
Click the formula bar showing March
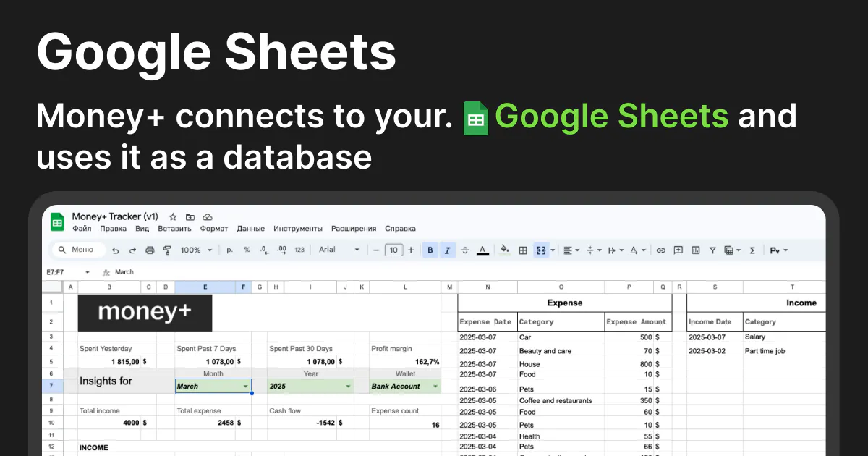[470, 272]
